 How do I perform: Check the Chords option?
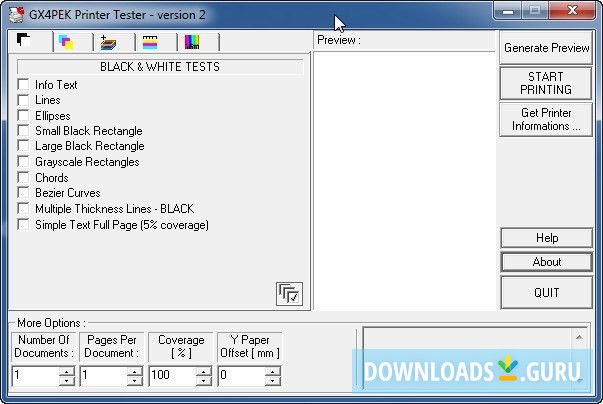pos(23,178)
